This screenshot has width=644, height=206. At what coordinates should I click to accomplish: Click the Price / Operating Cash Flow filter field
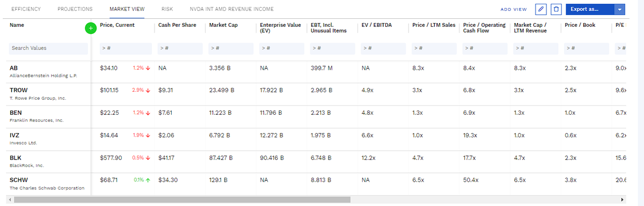click(485, 48)
